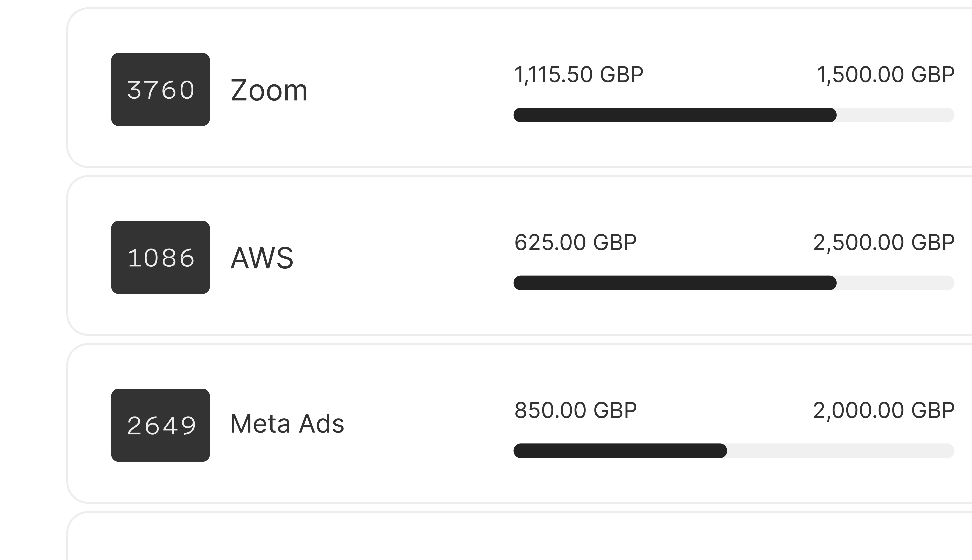Screen dimensions: 972x560
Task: Click Meta Ads' limit of 2,000.00 GBP
Action: [883, 410]
